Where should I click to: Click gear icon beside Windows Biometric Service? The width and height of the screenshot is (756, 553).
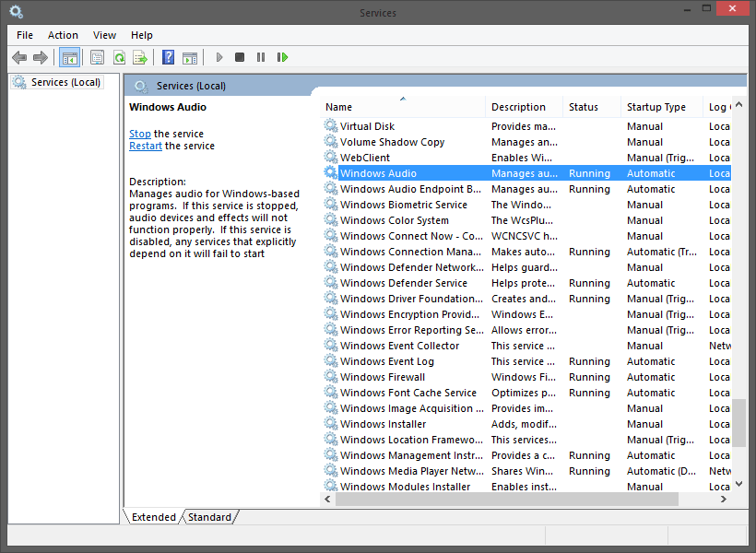pos(330,204)
